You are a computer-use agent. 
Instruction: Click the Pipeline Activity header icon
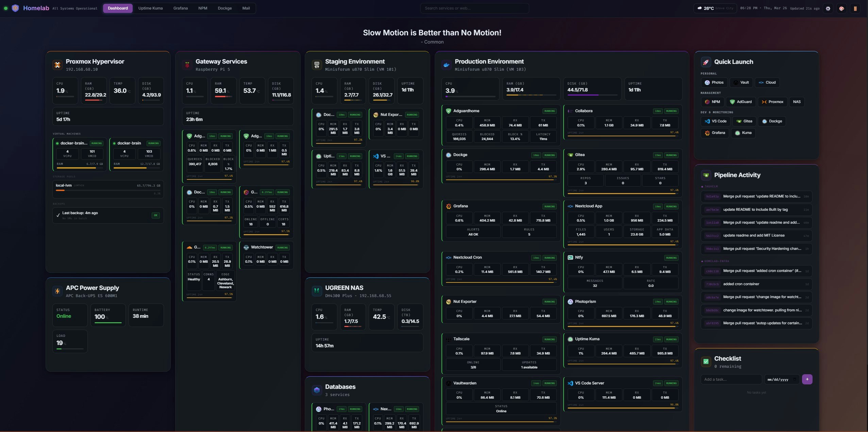tap(706, 175)
